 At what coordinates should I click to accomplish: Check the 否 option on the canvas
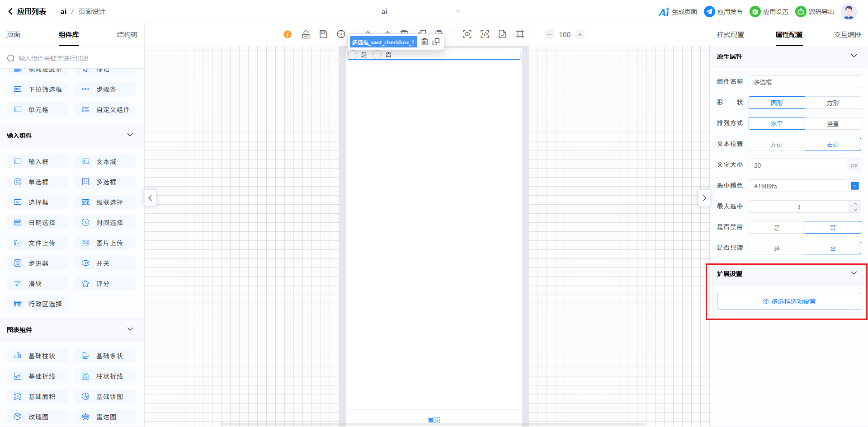point(377,55)
